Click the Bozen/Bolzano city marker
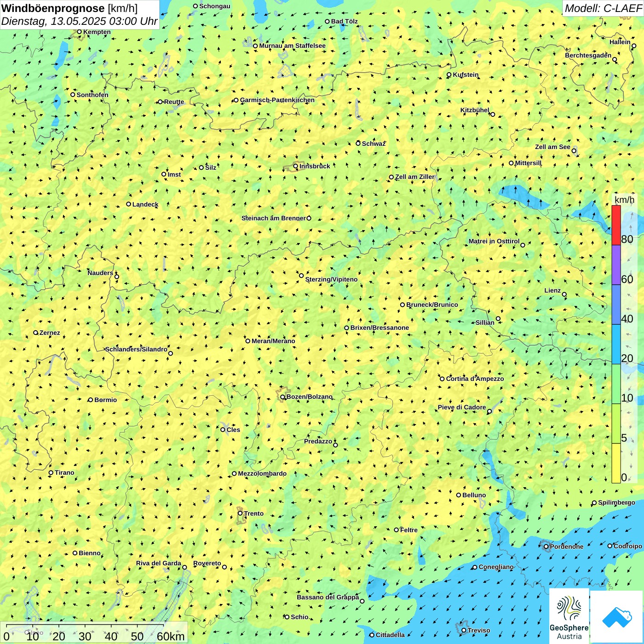The height and width of the screenshot is (644, 644). [x=283, y=397]
